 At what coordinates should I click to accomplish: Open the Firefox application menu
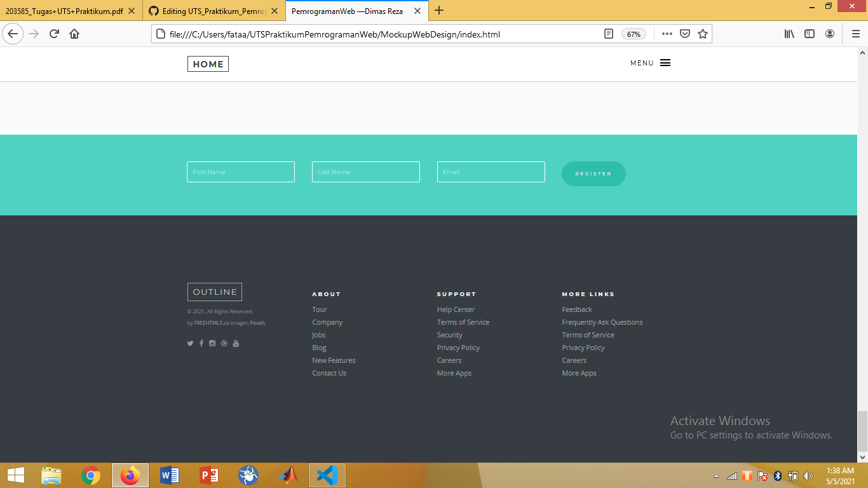tap(855, 34)
